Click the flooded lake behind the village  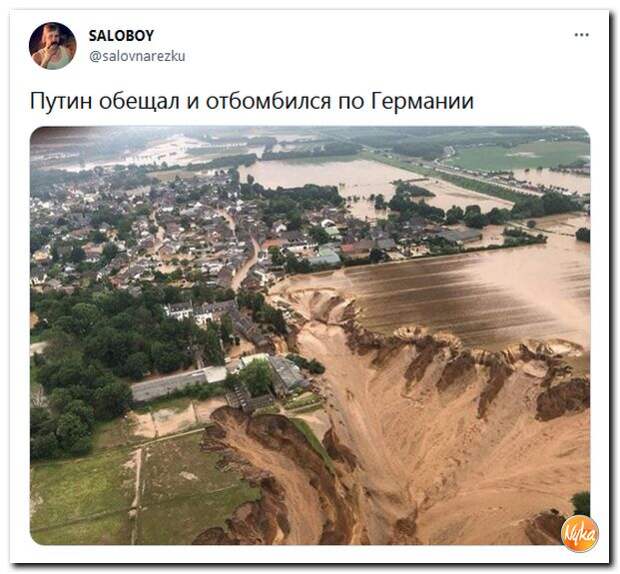coord(348,176)
